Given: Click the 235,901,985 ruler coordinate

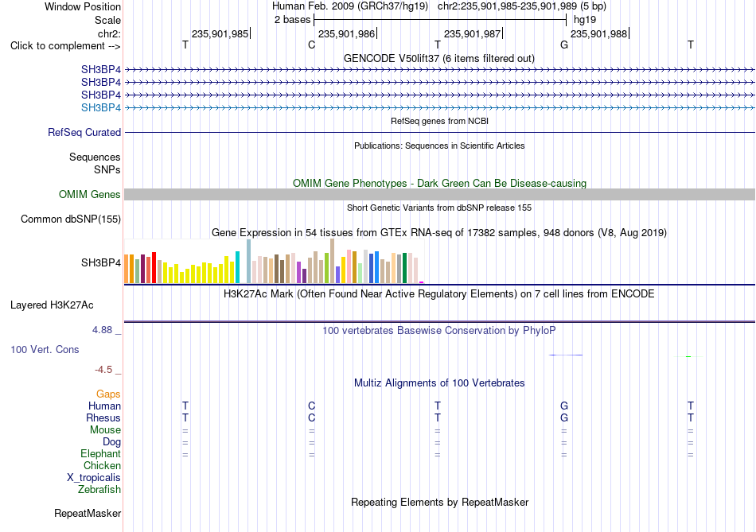Looking at the screenshot, I should pos(220,33).
